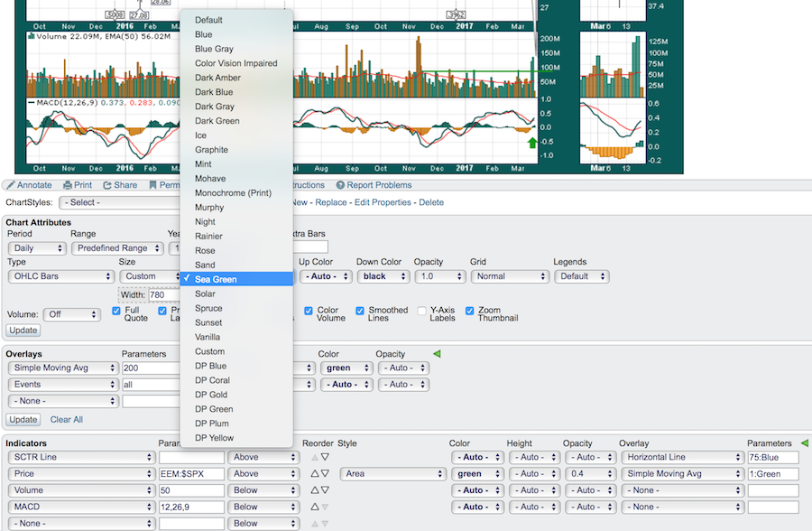Click the chart Width input field
The width and height of the screenshot is (812, 531).
[x=164, y=295]
